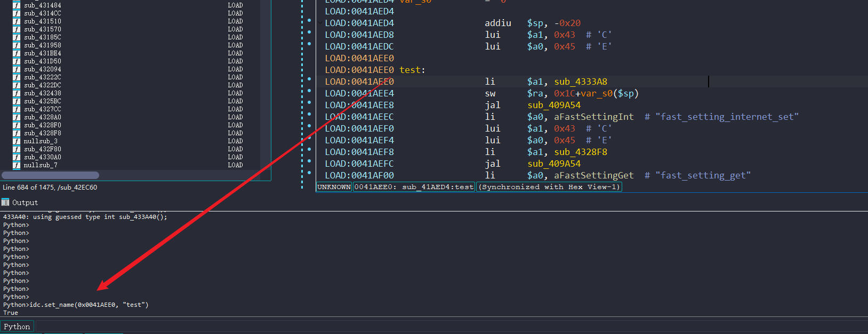Image resolution: width=868 pixels, height=334 pixels.
Task: Click function icon beside sub_431510
Action: coord(17,21)
